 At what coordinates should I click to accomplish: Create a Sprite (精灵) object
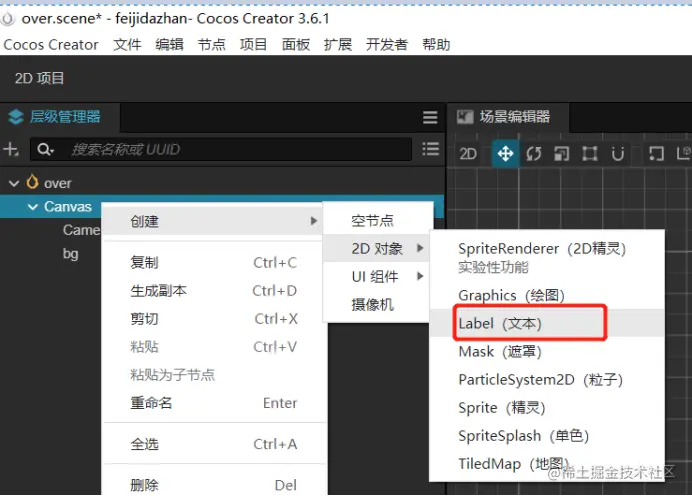[x=547, y=407]
